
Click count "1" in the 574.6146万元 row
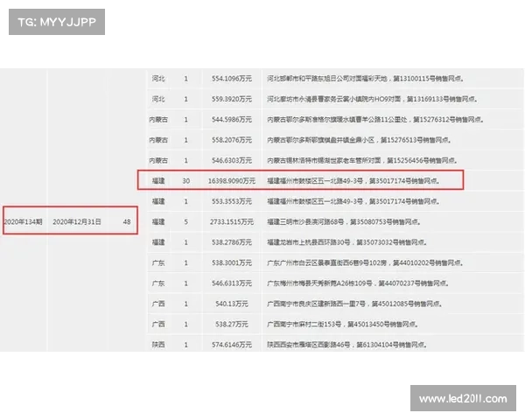click(186, 345)
